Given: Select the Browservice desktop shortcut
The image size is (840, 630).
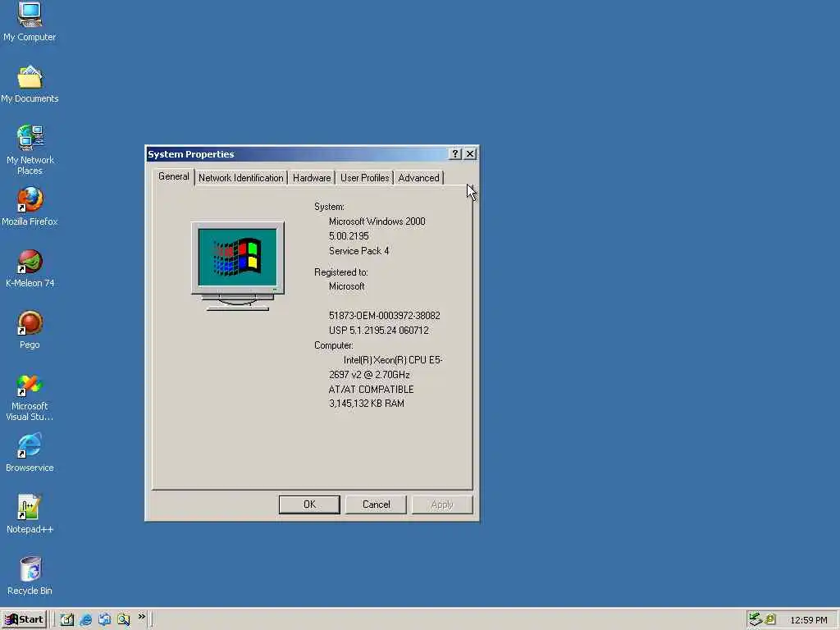Looking at the screenshot, I should click(30, 453).
